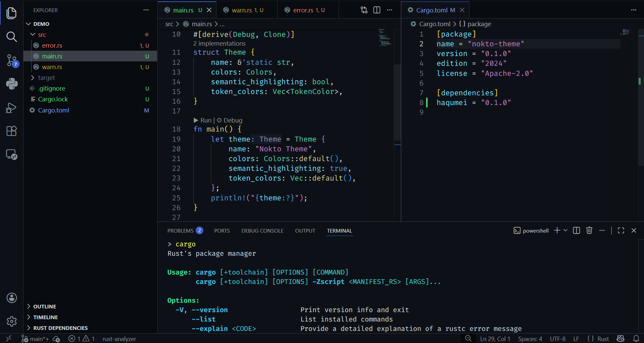Open the Extensions marketplace view
This screenshot has width=644, height=343.
point(11,131)
